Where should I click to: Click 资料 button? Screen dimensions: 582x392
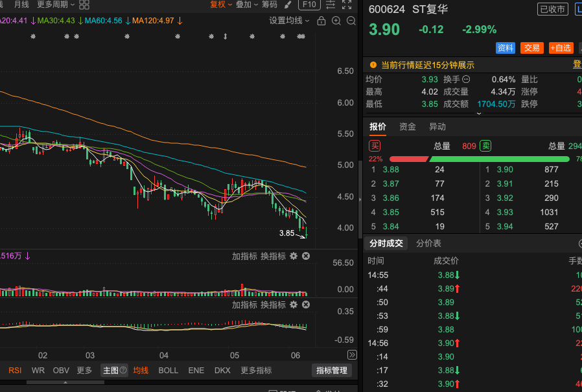pyautogui.click(x=505, y=48)
